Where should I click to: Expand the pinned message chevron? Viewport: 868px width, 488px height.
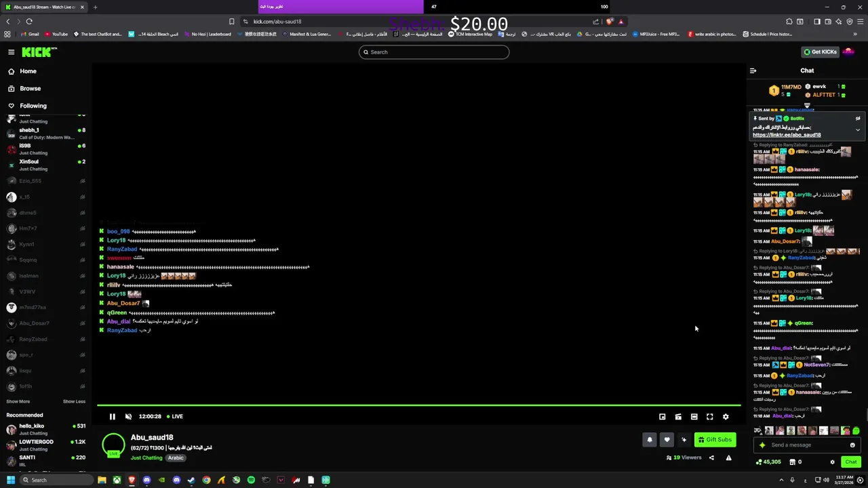click(858, 130)
